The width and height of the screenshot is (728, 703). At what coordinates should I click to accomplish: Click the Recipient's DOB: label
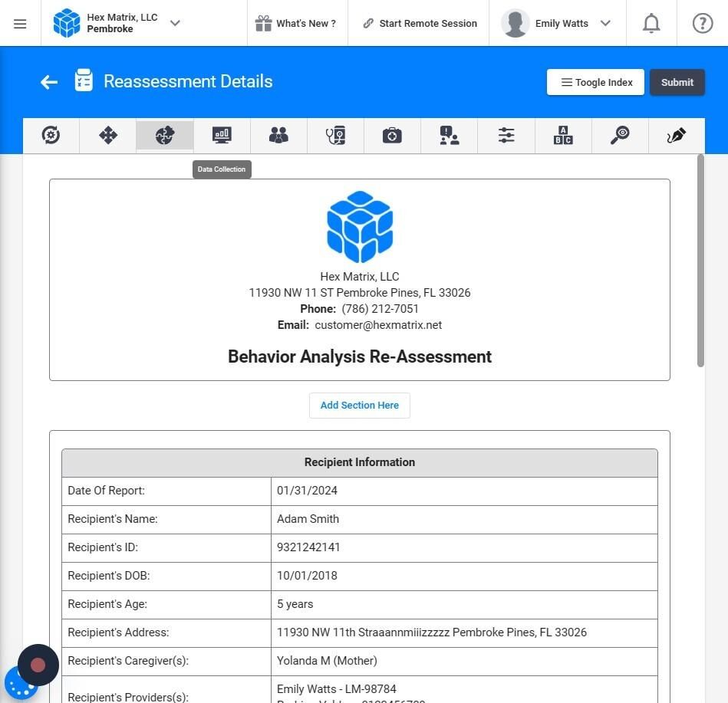coord(109,576)
